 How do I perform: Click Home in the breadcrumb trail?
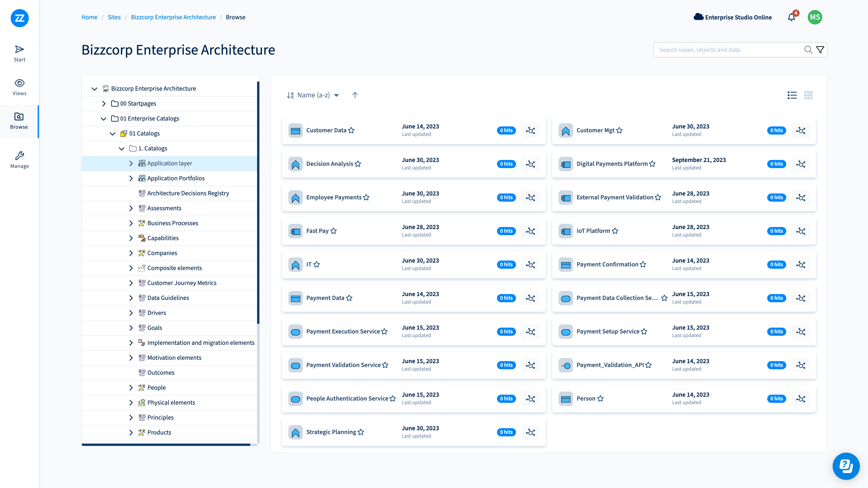89,17
